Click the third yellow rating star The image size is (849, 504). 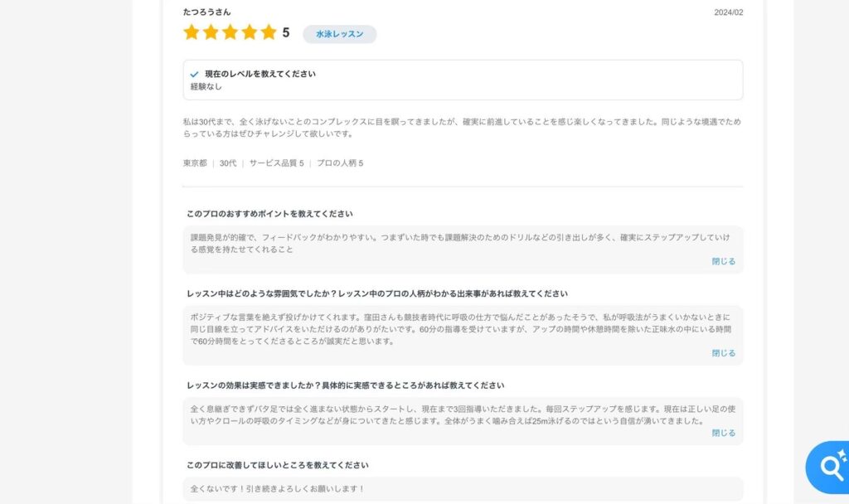click(230, 32)
